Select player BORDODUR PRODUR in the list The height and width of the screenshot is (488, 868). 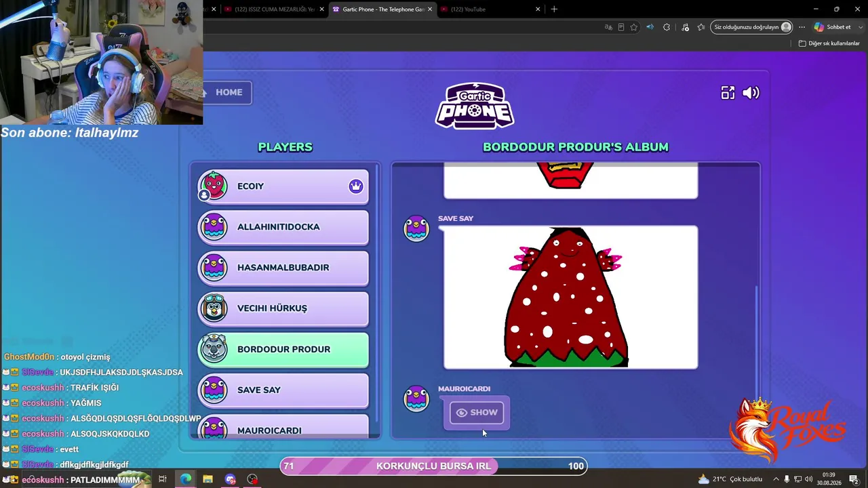(283, 349)
